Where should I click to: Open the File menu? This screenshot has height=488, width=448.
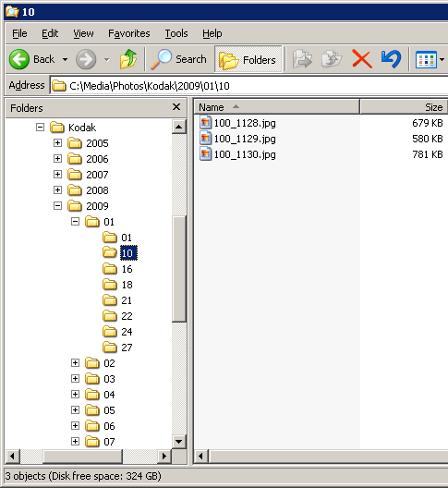19,33
